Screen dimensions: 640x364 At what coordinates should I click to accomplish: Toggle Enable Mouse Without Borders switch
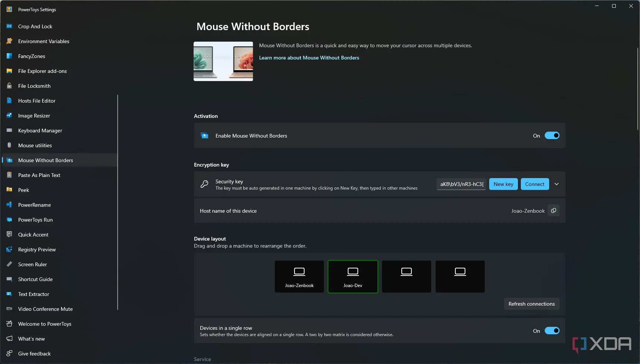point(552,136)
